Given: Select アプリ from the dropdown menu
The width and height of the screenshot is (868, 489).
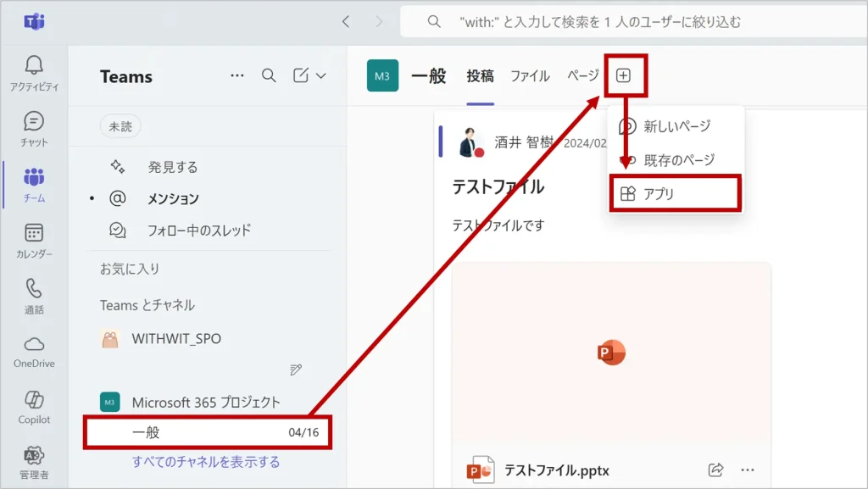Looking at the screenshot, I should point(675,194).
